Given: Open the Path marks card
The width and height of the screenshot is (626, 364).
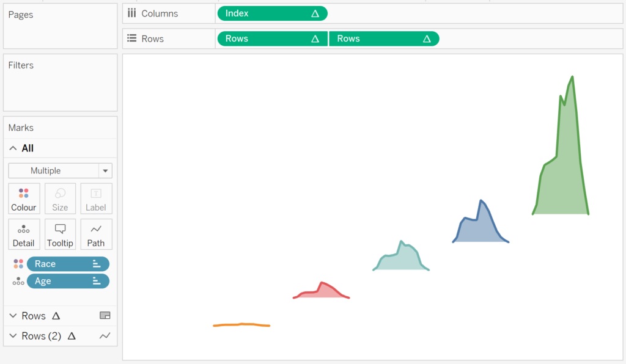Looking at the screenshot, I should pos(96,234).
